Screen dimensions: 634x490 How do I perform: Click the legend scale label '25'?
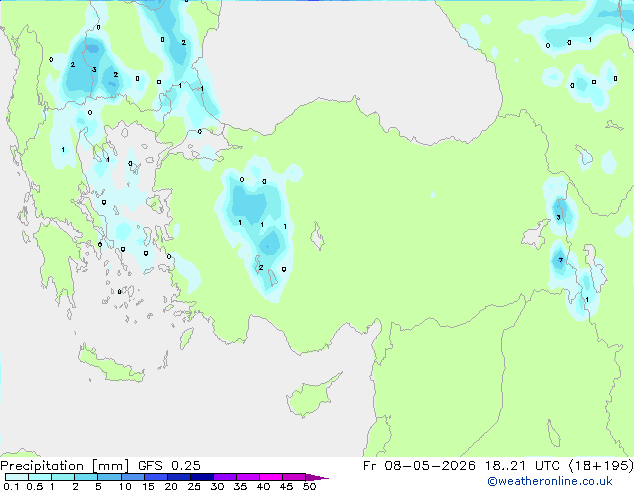pyautogui.click(x=194, y=486)
